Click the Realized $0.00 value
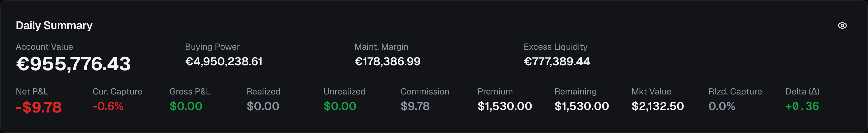 tap(263, 106)
